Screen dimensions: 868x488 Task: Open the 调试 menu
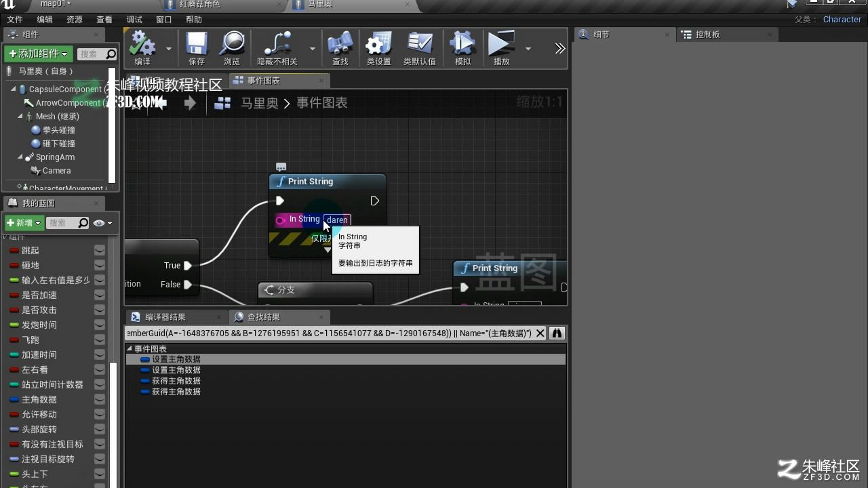pos(134,20)
